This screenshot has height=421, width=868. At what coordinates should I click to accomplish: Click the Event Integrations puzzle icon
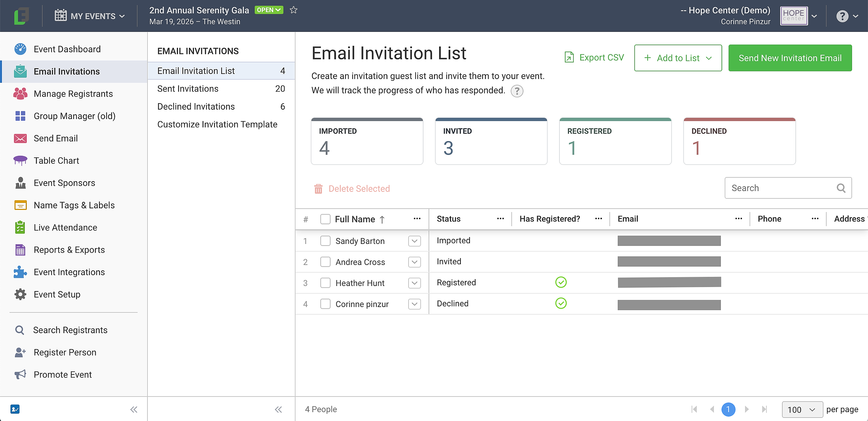20,272
